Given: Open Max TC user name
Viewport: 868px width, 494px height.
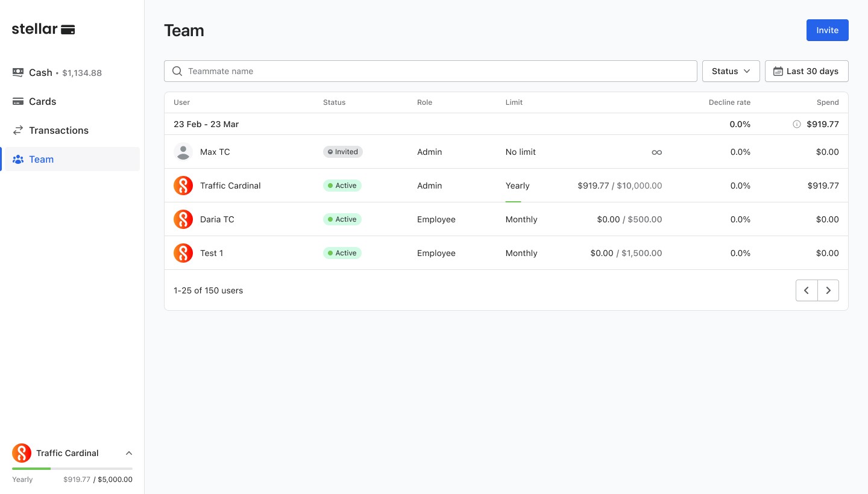Looking at the screenshot, I should tap(215, 152).
